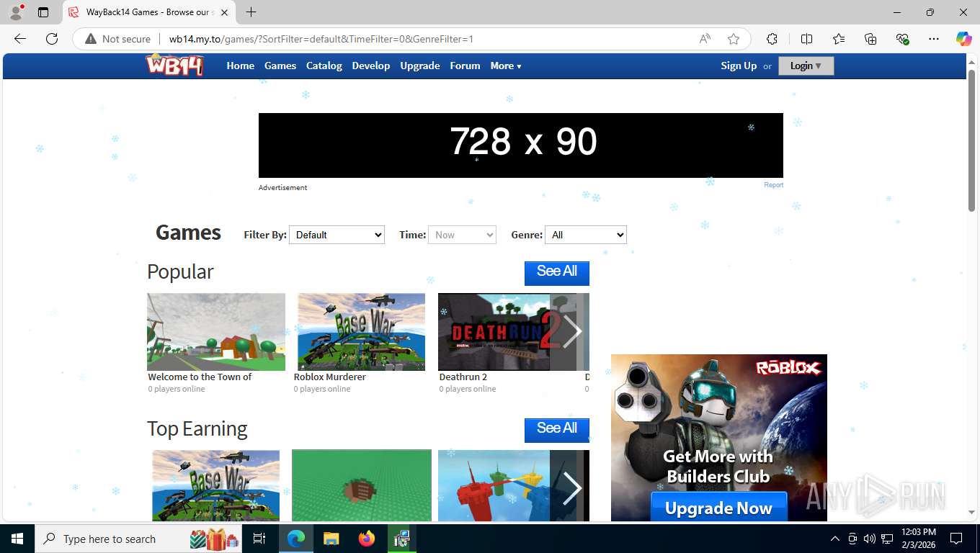Screen dimensions: 980x553
Task: Expand the More navigation menu
Action: pyautogui.click(x=506, y=66)
